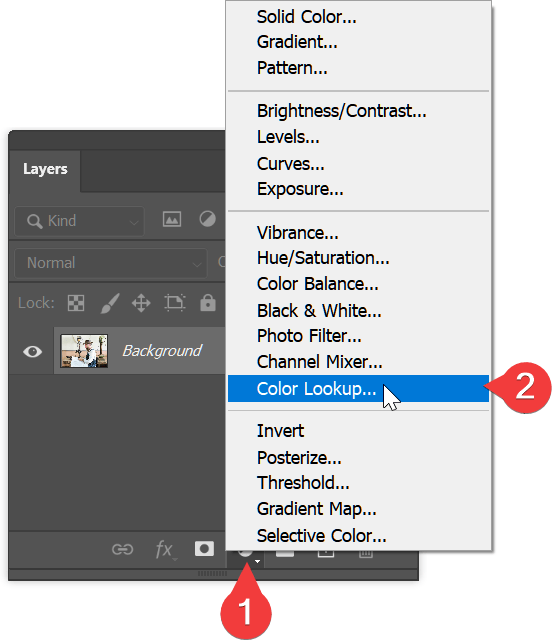
Task: Switch to the Layers tab
Action: [x=45, y=169]
